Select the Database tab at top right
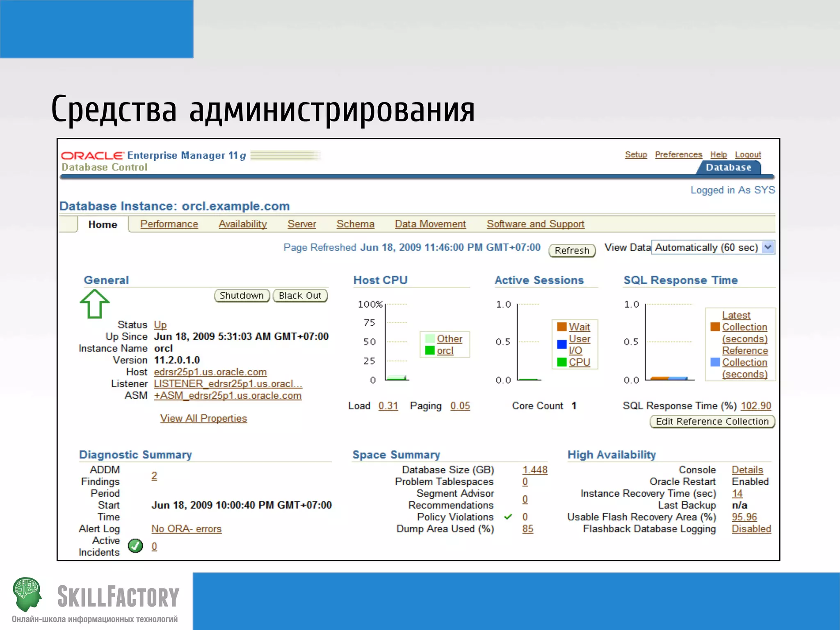The width and height of the screenshot is (840, 630). [x=728, y=167]
